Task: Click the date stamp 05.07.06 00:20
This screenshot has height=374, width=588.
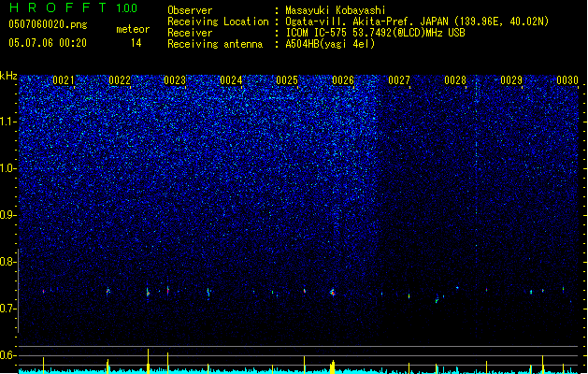Action: tap(48, 43)
